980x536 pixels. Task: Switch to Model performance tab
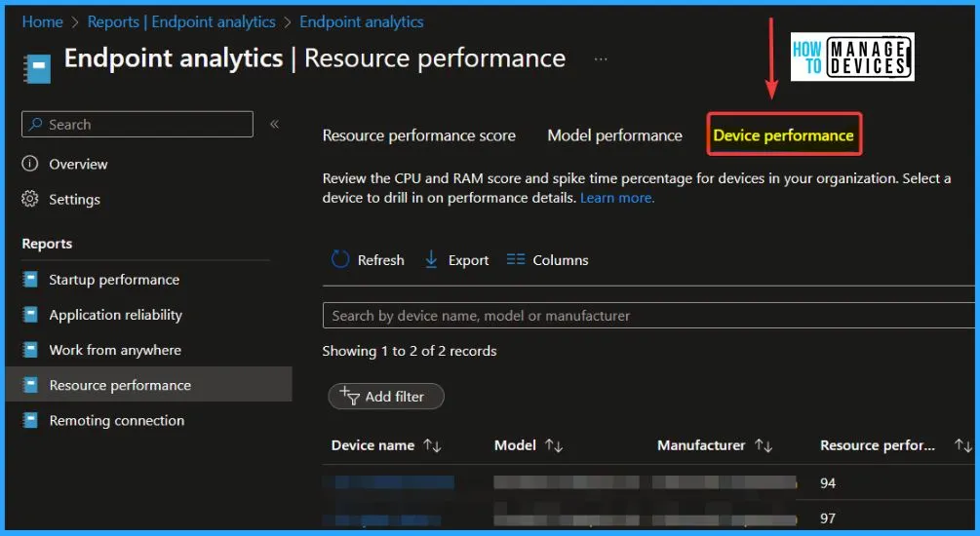pyautogui.click(x=614, y=135)
